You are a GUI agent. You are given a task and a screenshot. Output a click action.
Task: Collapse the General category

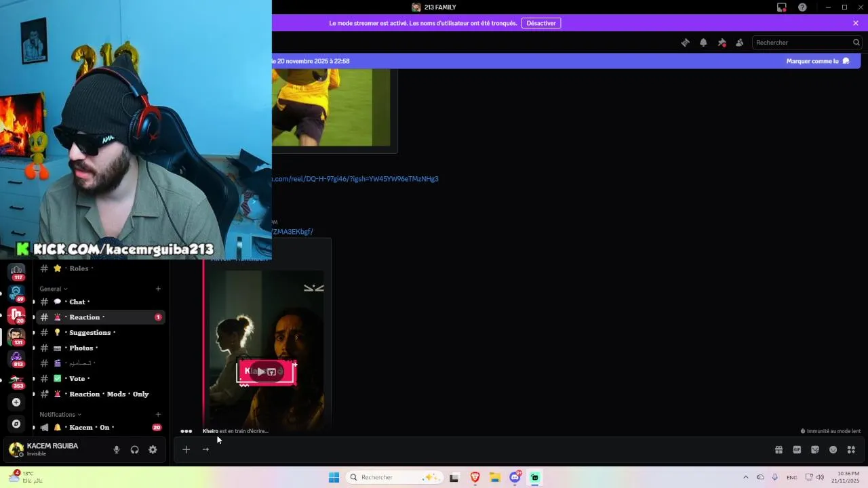[x=53, y=289]
